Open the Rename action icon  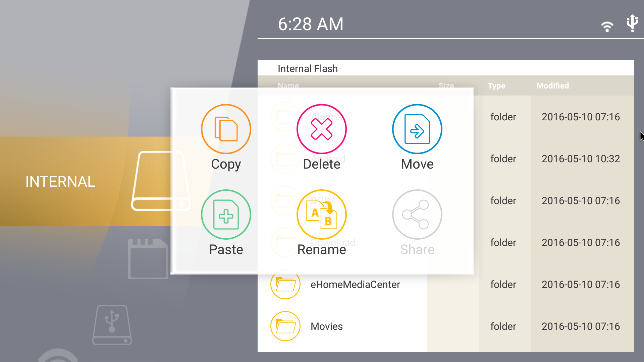coord(322,215)
